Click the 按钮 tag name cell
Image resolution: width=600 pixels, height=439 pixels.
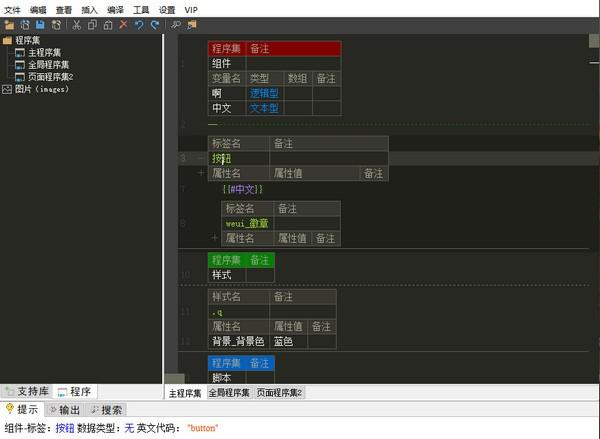(x=239, y=158)
